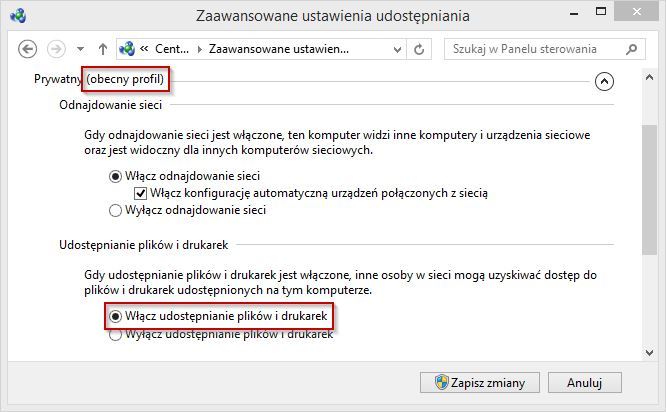Select 'Włącz odnajdowanie sieci' radio button
The image size is (666, 412).
pos(115,176)
